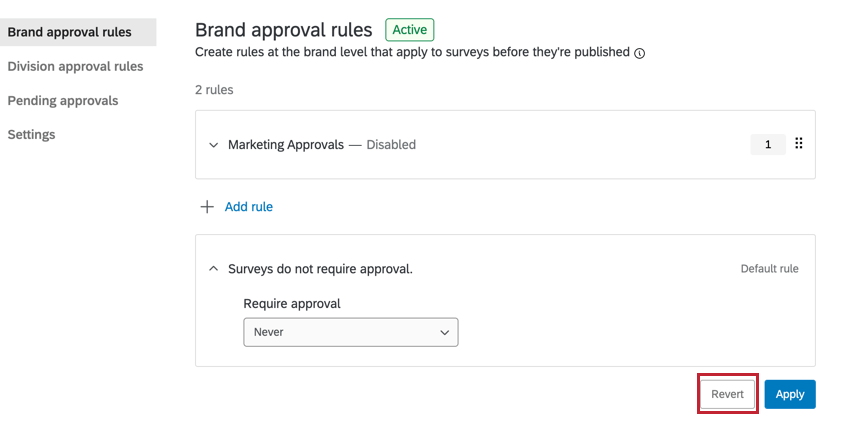Click the Add rule link
Image resolution: width=850 pixels, height=425 pixels.
(248, 207)
